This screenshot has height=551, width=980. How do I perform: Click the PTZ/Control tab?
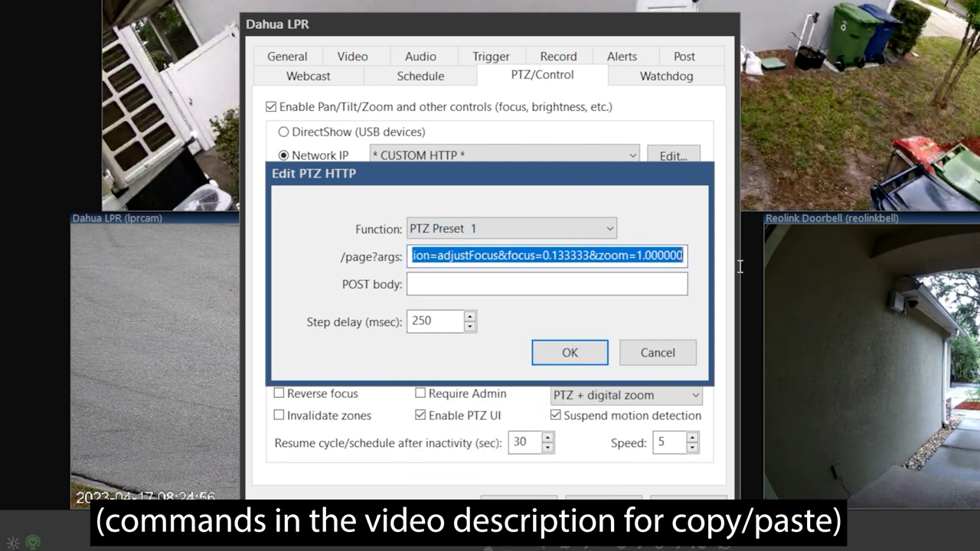pyautogui.click(x=542, y=75)
